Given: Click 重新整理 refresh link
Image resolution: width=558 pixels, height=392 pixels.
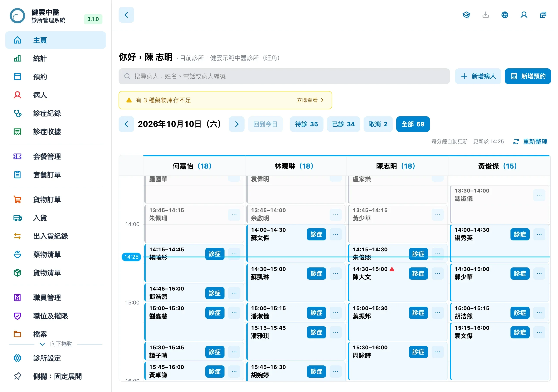Looking at the screenshot, I should click(x=530, y=142).
